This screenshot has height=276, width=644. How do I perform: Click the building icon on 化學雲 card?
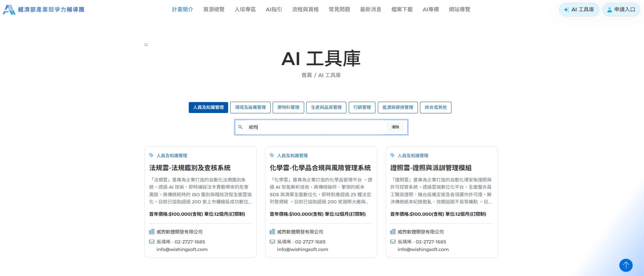(x=272, y=232)
